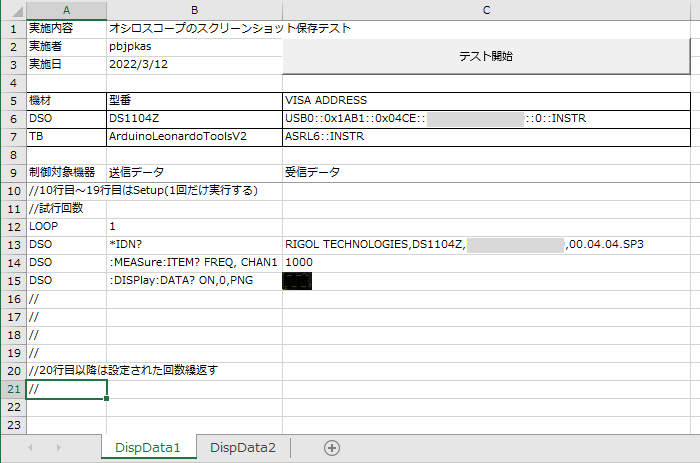Screen dimensions: 700x463
Task: Select the :MEASure:ITEM? FREQ command cell
Action: (x=194, y=263)
